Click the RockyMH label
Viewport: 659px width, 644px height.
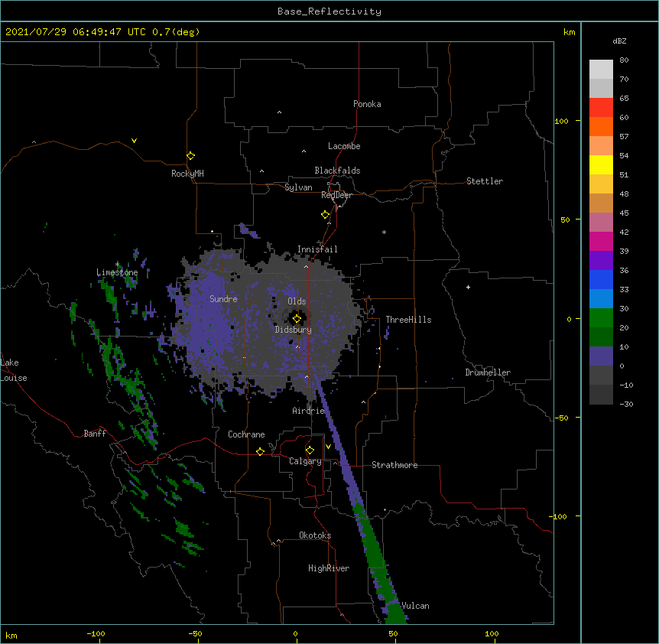click(187, 174)
